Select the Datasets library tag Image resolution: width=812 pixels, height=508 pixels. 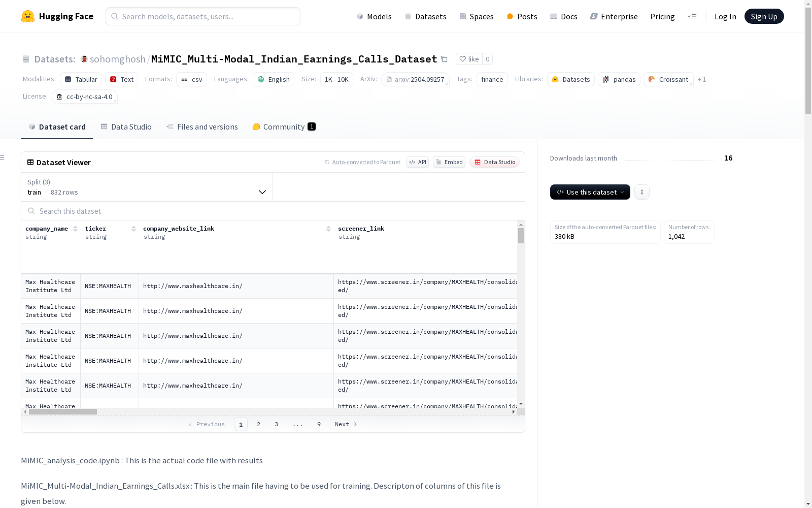(571, 79)
